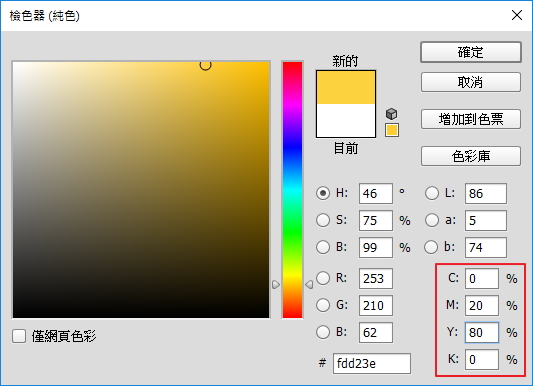Select the R red radio button
Screen dimensions: 533x386
(x=323, y=278)
